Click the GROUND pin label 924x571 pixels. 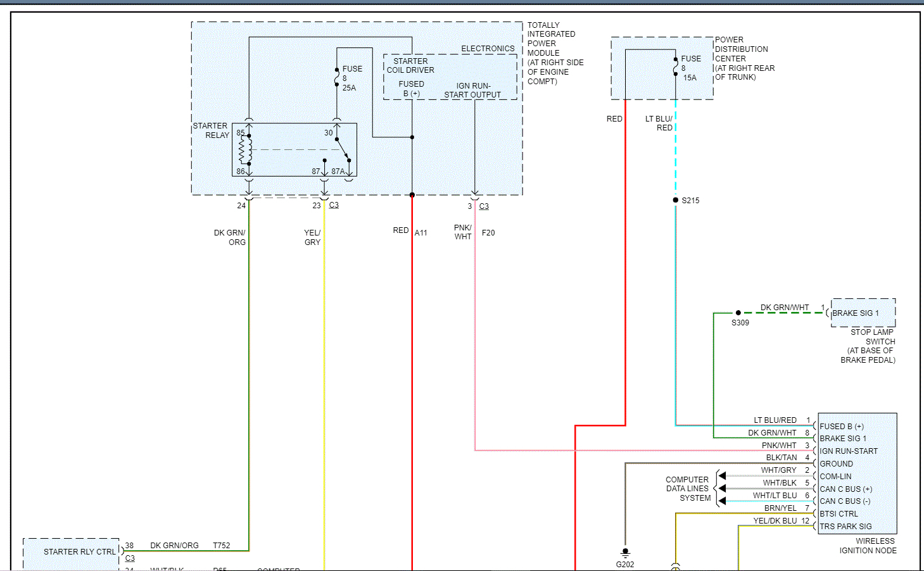tap(837, 464)
